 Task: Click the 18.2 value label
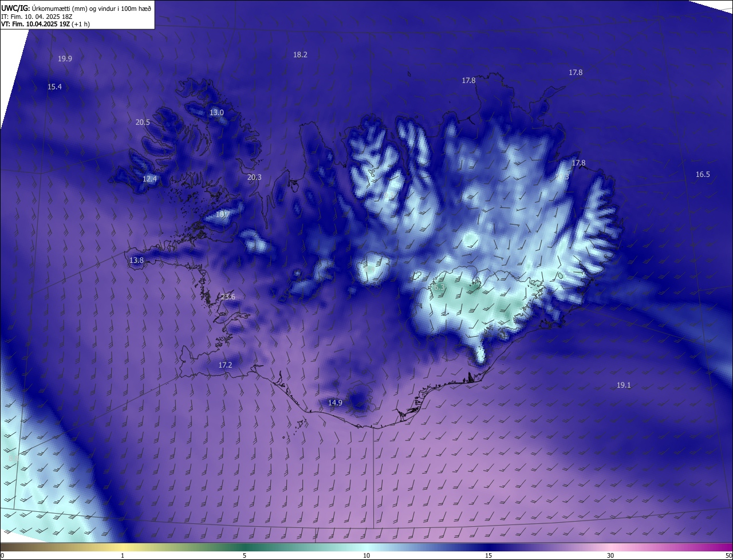[x=300, y=54]
